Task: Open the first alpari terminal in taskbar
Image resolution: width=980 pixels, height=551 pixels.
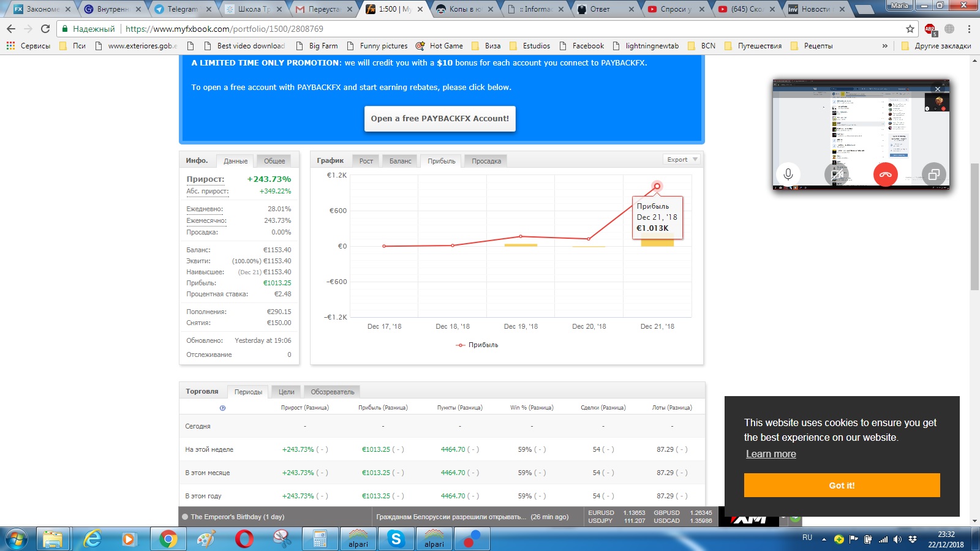Action: coord(358,539)
